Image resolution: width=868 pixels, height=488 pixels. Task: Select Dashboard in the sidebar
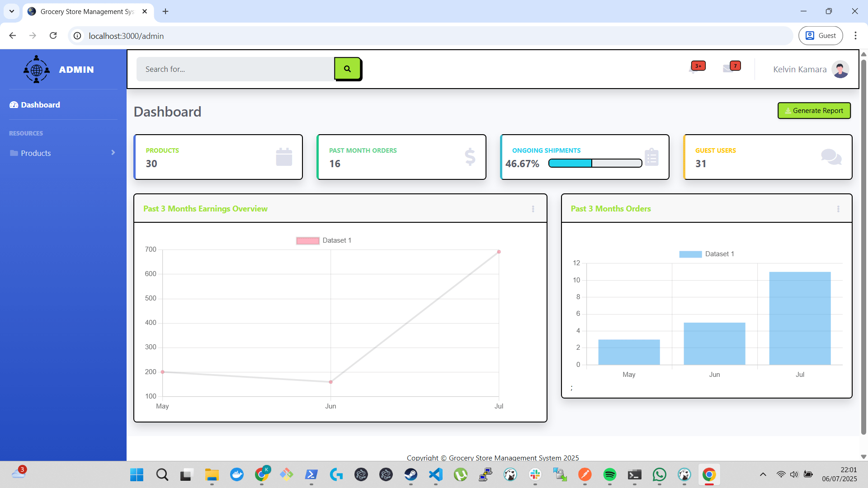pyautogui.click(x=40, y=105)
